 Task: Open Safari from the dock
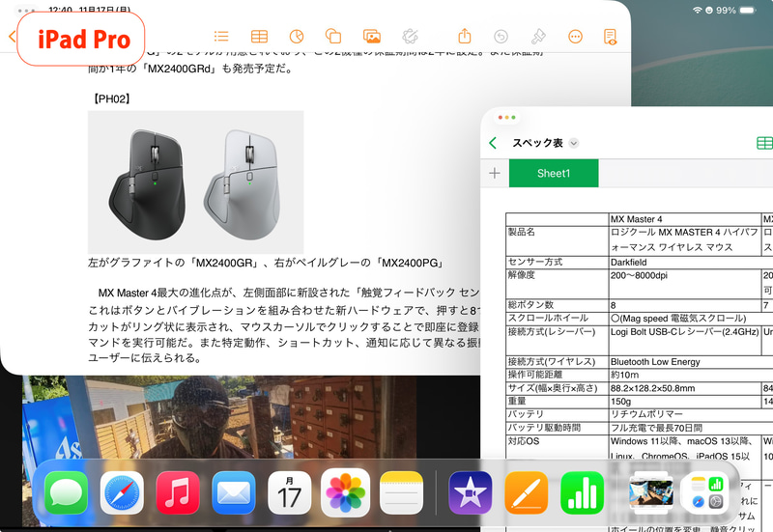(122, 492)
